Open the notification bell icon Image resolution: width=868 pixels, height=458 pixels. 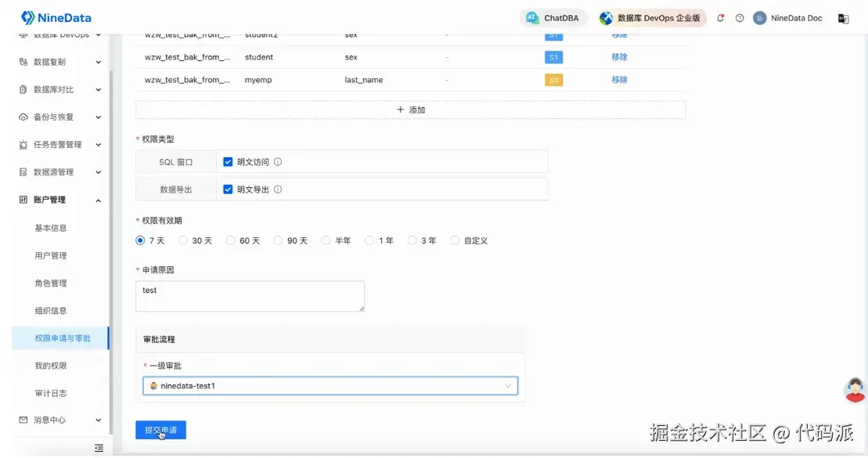[720, 18]
